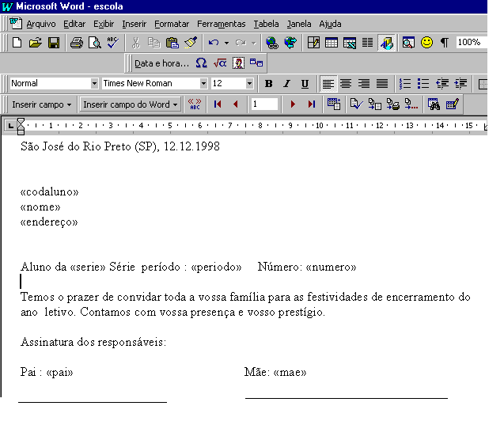Image resolution: width=504 pixels, height=421 pixels.
Task: Click the Save floppy disk icon
Action: [54, 43]
